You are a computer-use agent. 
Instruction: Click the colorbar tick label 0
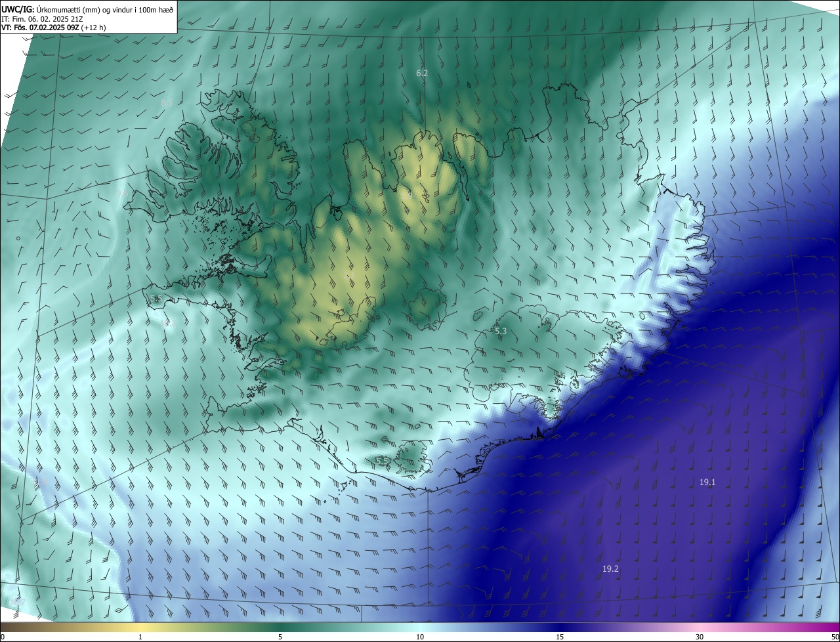3,637
